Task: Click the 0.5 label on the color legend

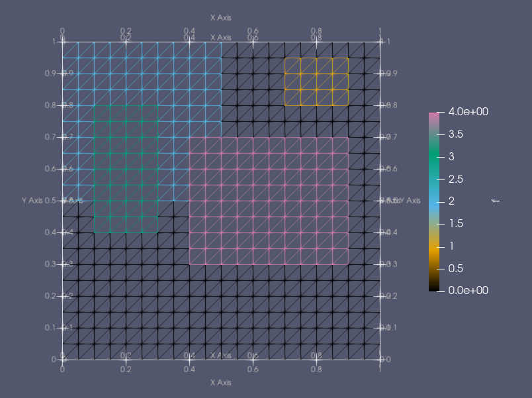Action: coord(456,268)
